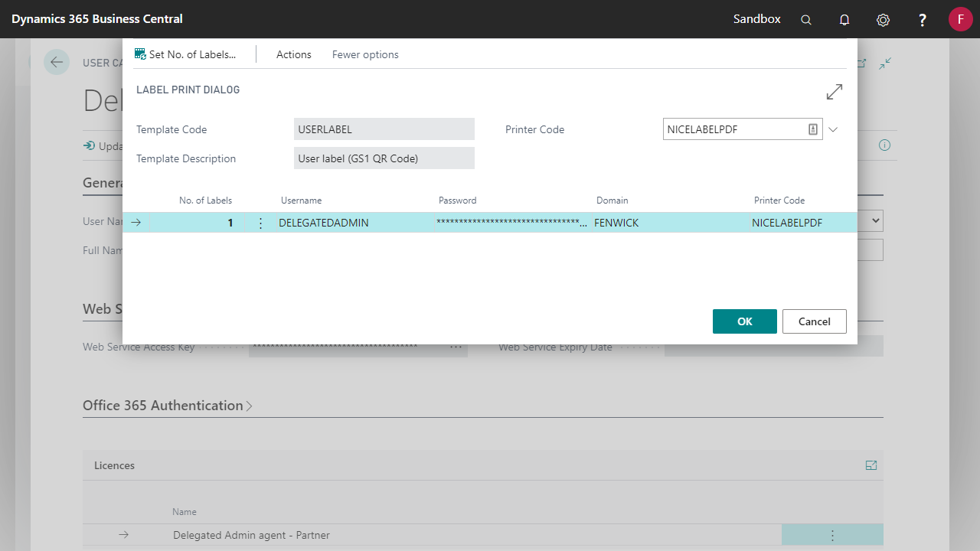Expand the Label Print Dialog diagonally-arrowed icon
Image resolution: width=980 pixels, height=551 pixels.
835,92
